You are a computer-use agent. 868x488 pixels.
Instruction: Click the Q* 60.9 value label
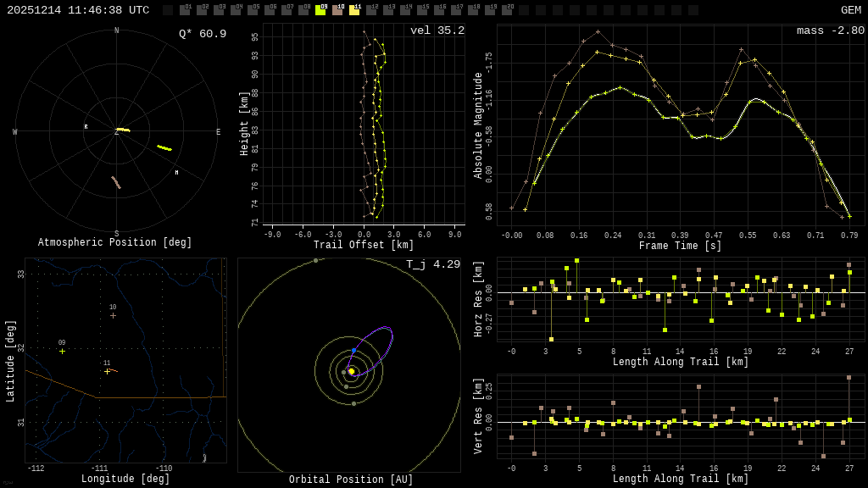coord(202,34)
